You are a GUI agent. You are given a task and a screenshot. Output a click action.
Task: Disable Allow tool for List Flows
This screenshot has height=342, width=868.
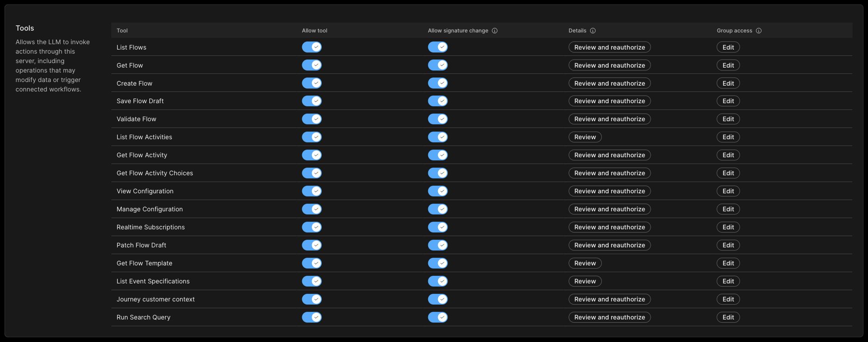pos(312,47)
